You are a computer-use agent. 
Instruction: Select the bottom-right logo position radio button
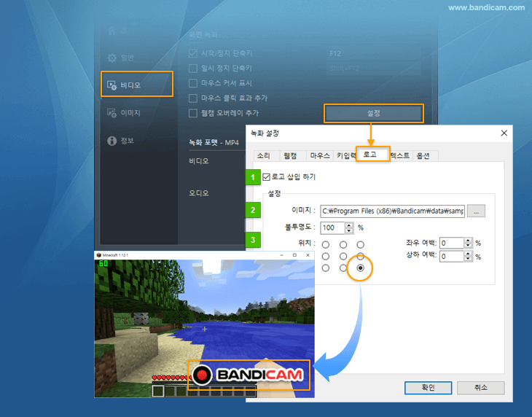coord(361,268)
